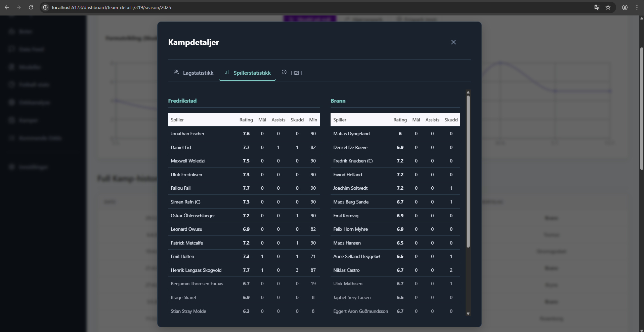Select player Leonard Owusu

pos(186,229)
